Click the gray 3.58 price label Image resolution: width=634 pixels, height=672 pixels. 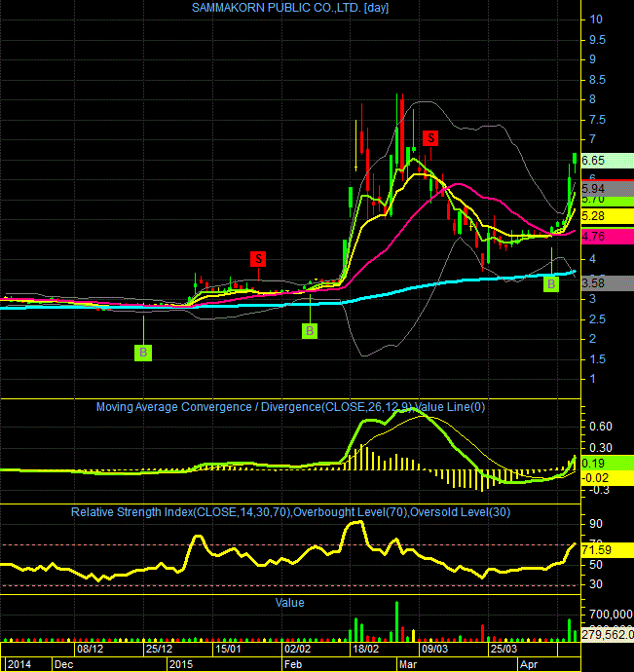click(x=607, y=283)
